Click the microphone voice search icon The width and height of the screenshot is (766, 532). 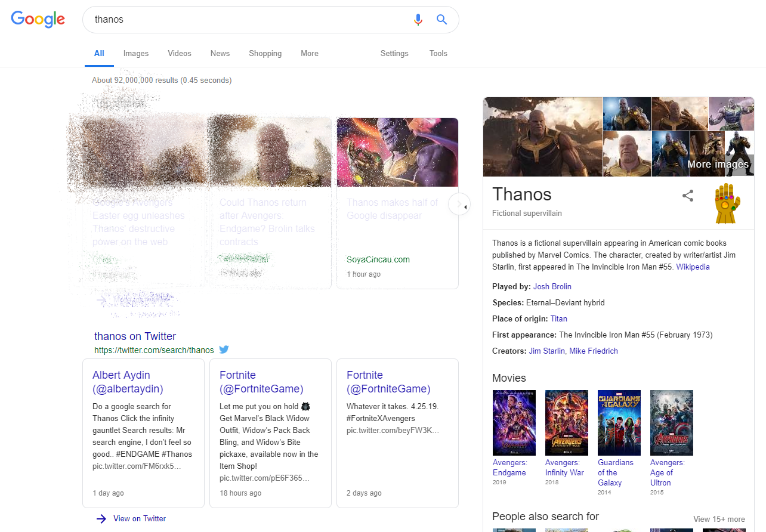point(418,20)
